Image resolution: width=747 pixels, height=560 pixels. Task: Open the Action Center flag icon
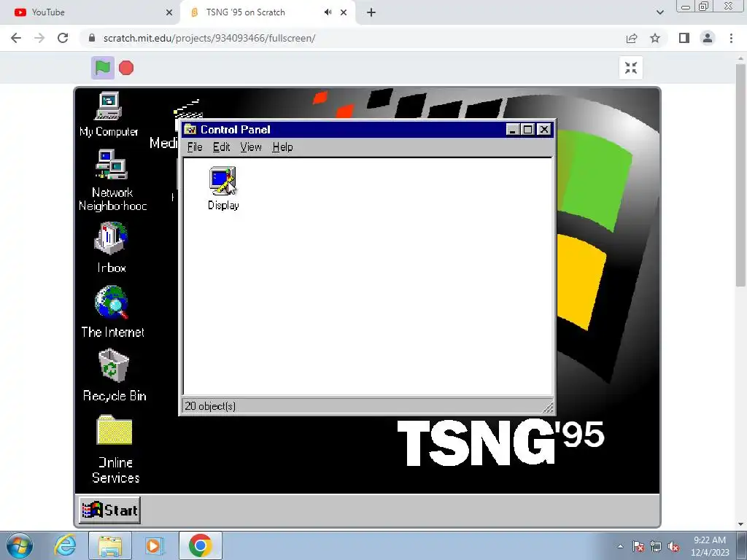point(638,547)
